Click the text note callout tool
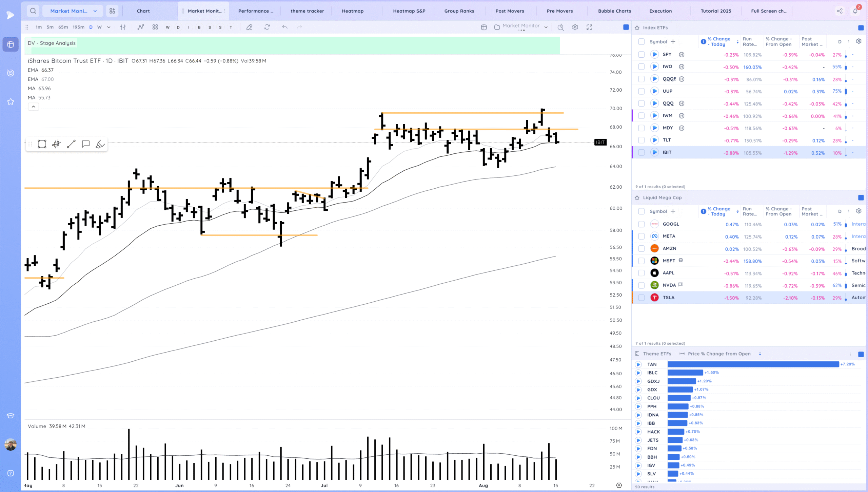 [x=85, y=144]
